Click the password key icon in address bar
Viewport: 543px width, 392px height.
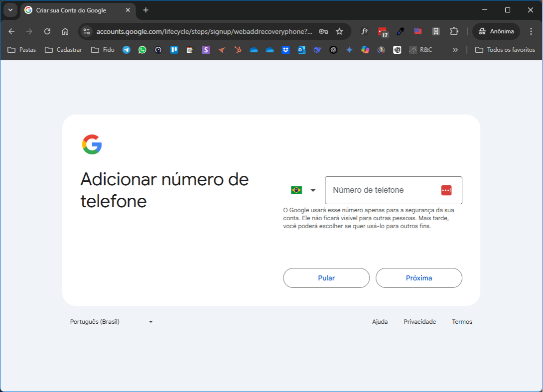(323, 31)
